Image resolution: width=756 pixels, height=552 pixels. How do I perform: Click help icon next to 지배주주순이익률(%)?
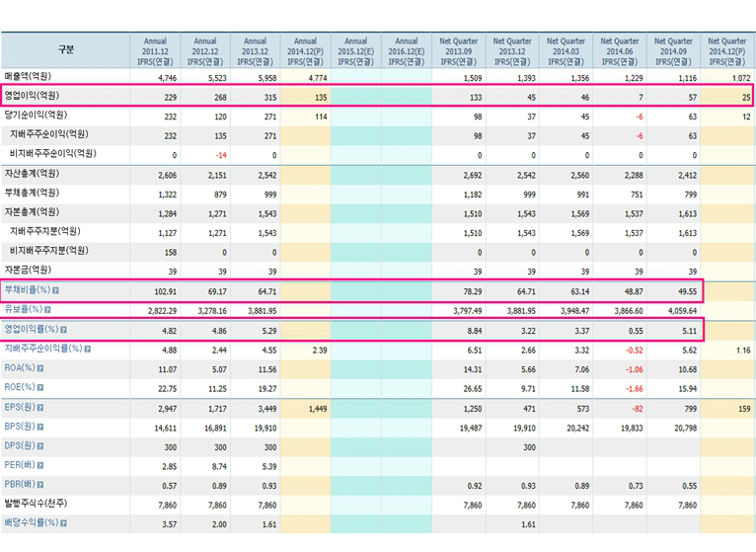coord(87,349)
